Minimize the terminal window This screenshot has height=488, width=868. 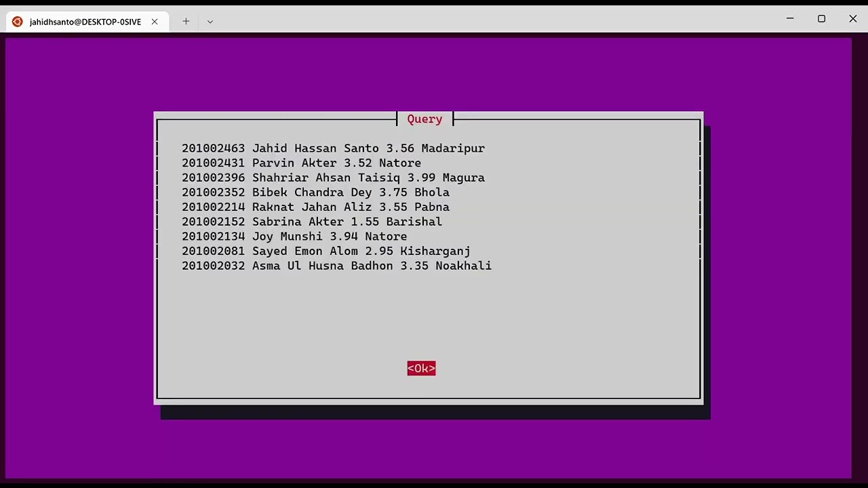pos(790,19)
